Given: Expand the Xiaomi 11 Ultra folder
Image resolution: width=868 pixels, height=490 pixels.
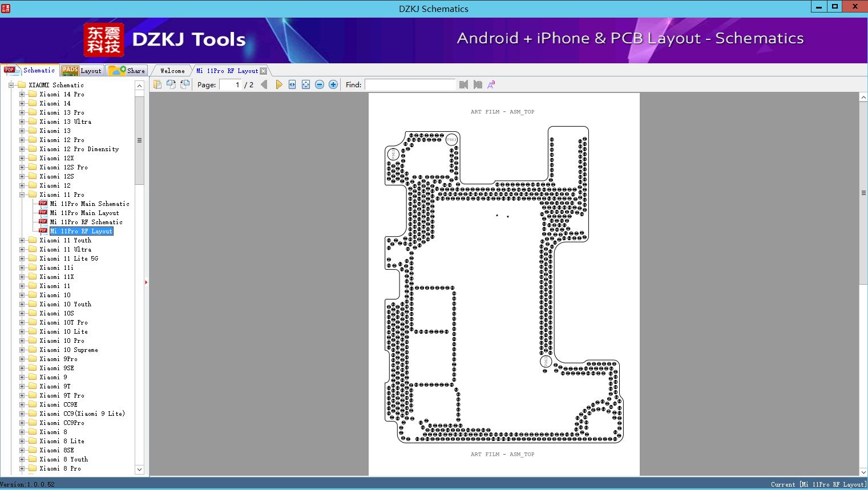Looking at the screenshot, I should pyautogui.click(x=22, y=249).
